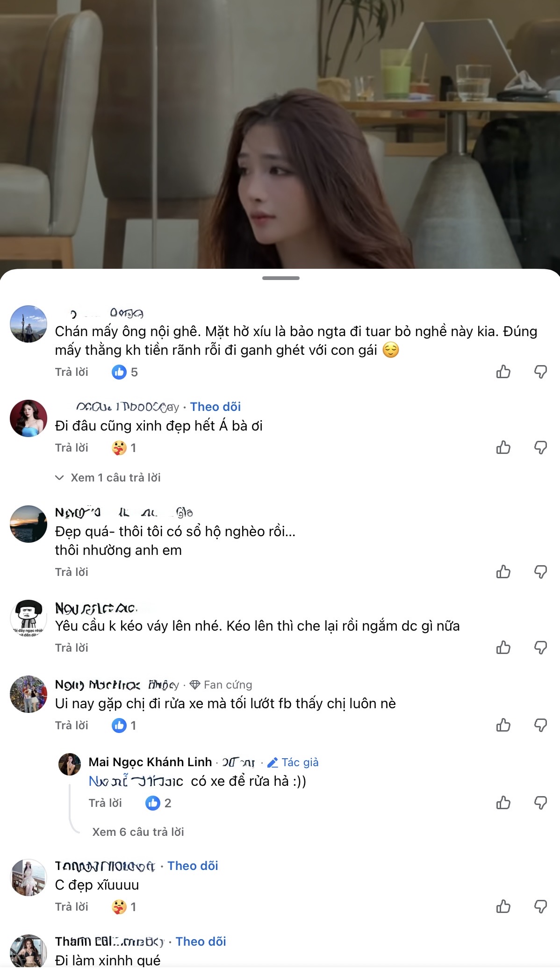
Task: Collapse the comments sheet via the drag handle
Action: [280, 277]
